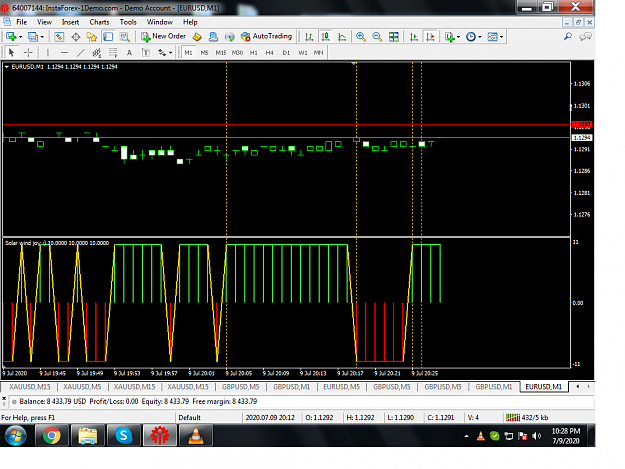Click the chart tabs right scroll arrow
The image size is (625, 469).
(588, 387)
